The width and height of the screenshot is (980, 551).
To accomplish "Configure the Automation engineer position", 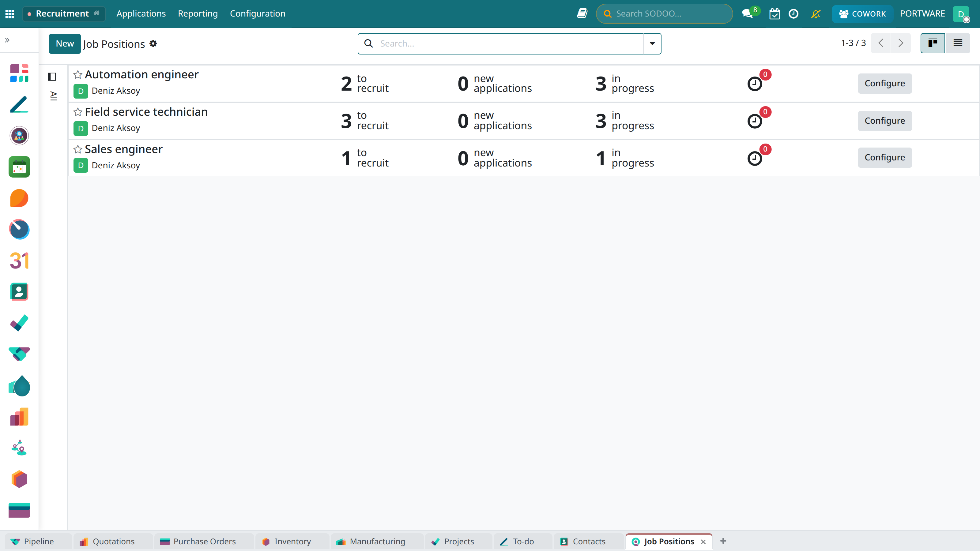I will coord(884,83).
